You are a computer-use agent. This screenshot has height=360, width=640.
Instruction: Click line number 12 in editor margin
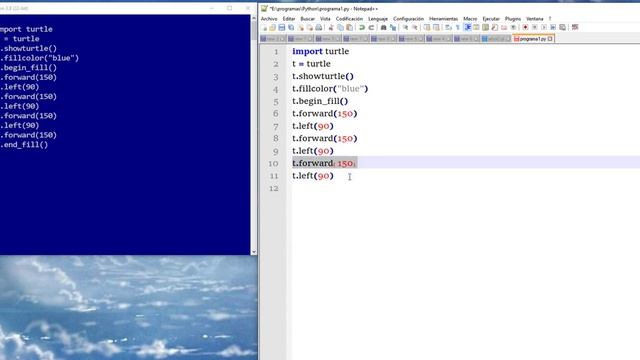pos(273,189)
